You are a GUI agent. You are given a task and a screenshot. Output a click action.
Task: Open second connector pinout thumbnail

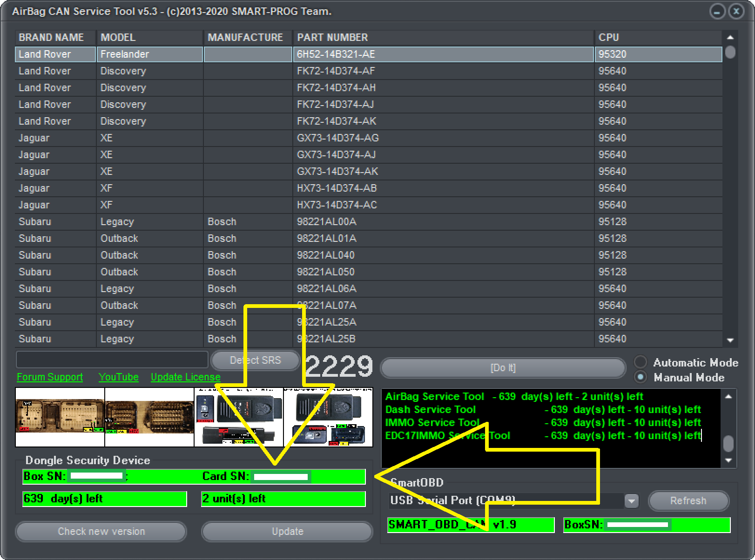pyautogui.click(x=149, y=417)
